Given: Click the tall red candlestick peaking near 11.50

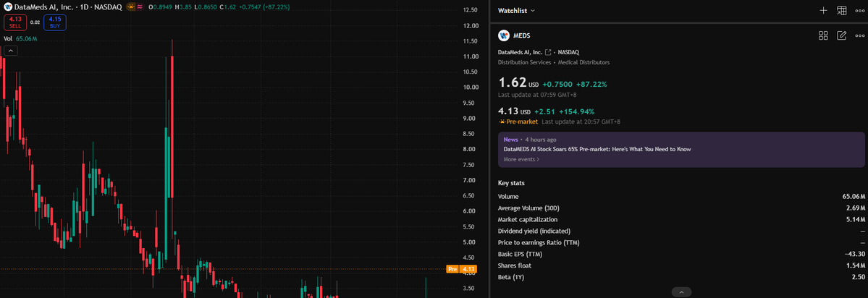Looking at the screenshot, I should coord(172,127).
